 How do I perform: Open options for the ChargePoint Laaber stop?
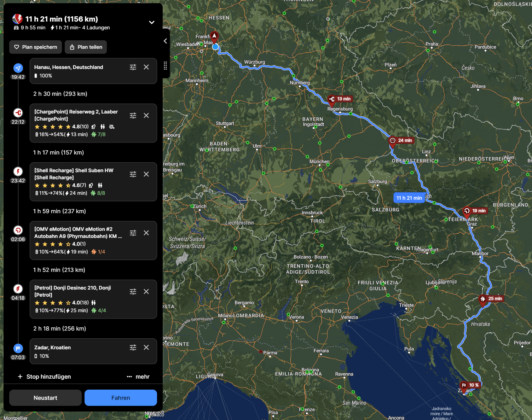(x=133, y=116)
